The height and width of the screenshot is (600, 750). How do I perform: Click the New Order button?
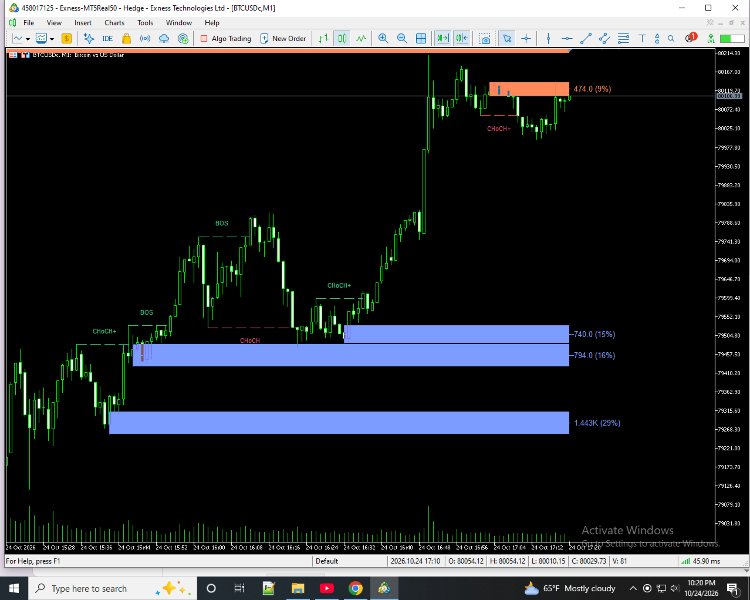[x=283, y=39]
